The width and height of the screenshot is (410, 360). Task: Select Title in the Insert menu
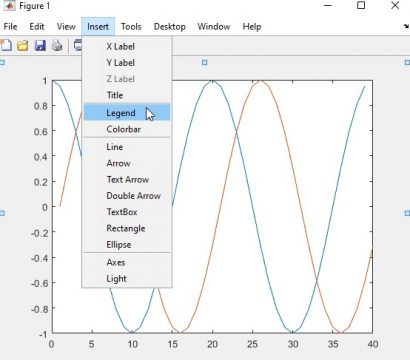[127, 95]
